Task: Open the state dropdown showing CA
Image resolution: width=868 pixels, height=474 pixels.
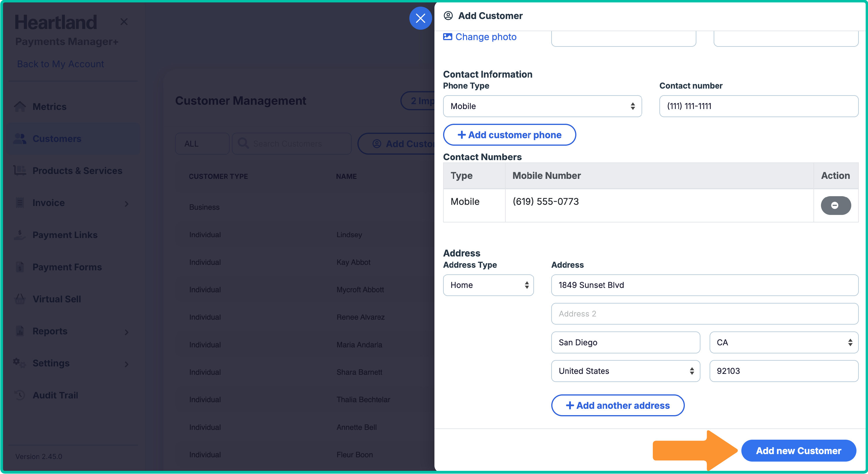Action: [784, 342]
